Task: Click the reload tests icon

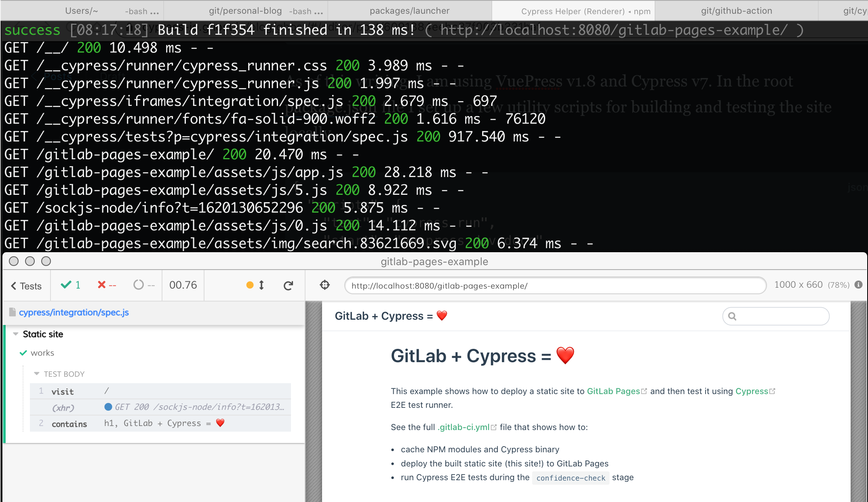Action: (x=288, y=286)
